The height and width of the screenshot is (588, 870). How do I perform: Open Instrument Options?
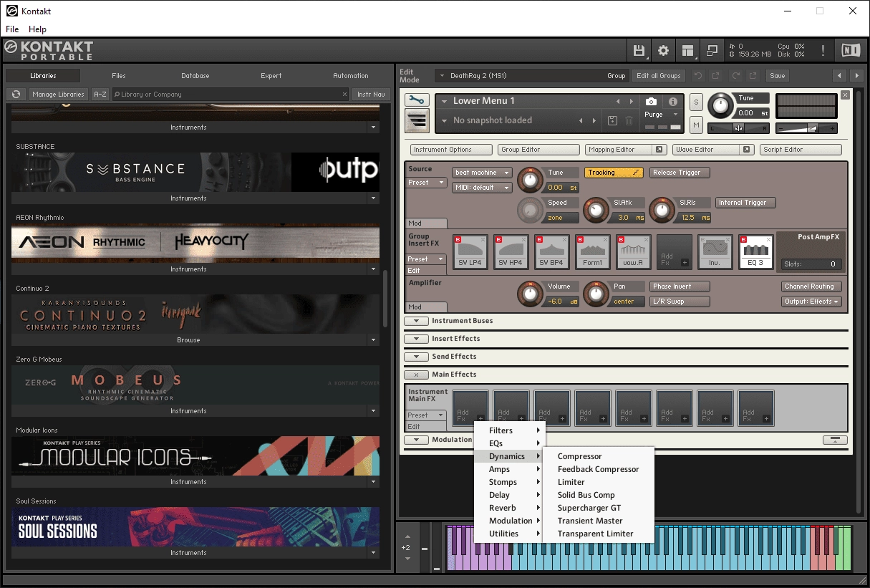tap(452, 150)
